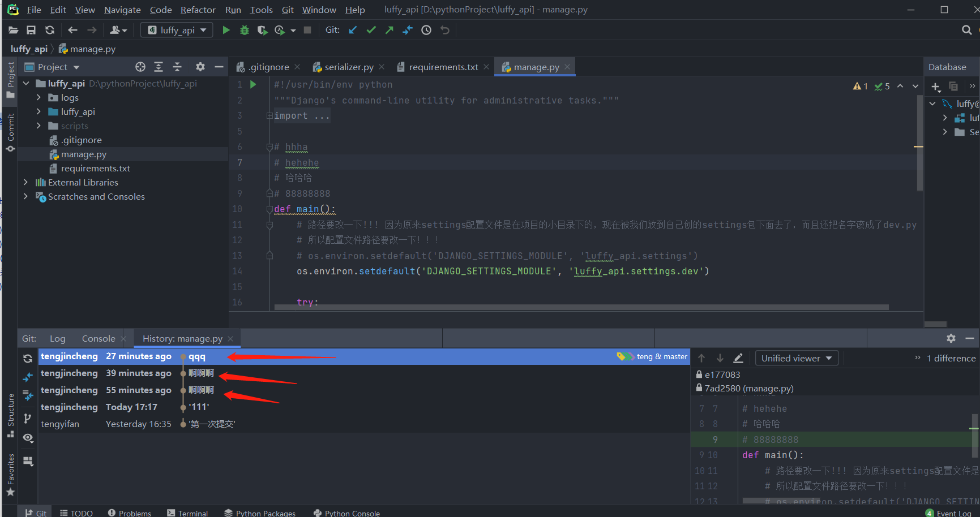Open the Event Log
This screenshot has width=980, height=517.
949,513
